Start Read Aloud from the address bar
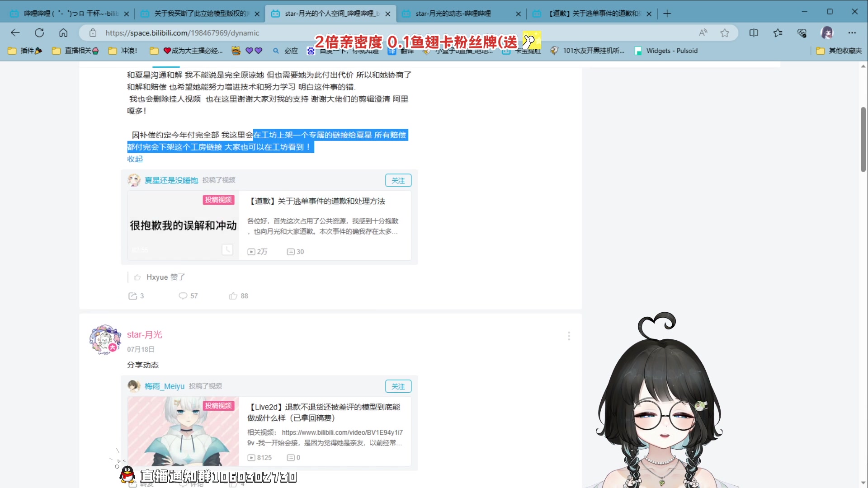Screen dimensions: 868x488 coord(703,33)
